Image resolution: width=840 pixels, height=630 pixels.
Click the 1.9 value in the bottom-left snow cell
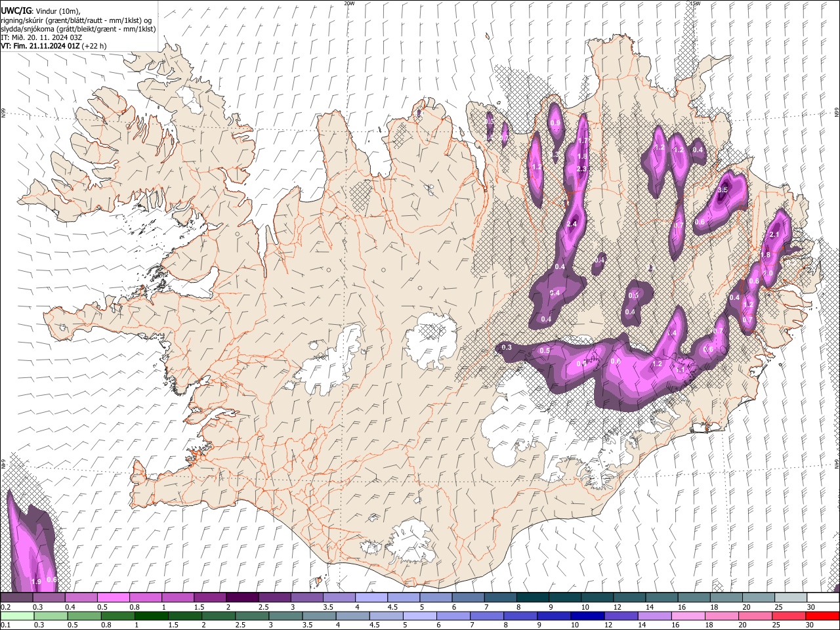point(36,581)
